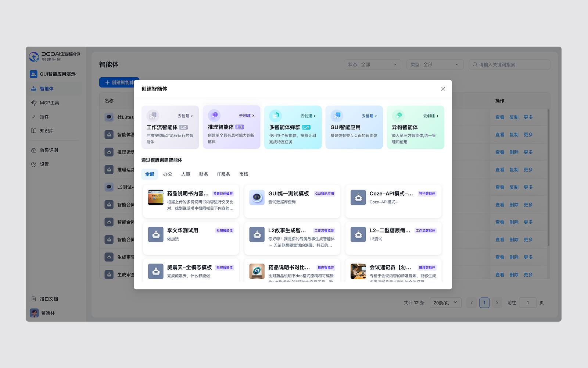Click the 复制 link for 杜L3tes row
Image resolution: width=588 pixels, height=368 pixels.
[x=514, y=117]
